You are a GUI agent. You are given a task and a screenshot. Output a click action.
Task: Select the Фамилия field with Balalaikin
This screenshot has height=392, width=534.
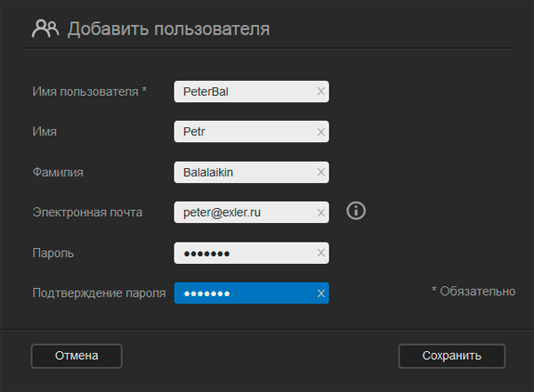coord(242,172)
